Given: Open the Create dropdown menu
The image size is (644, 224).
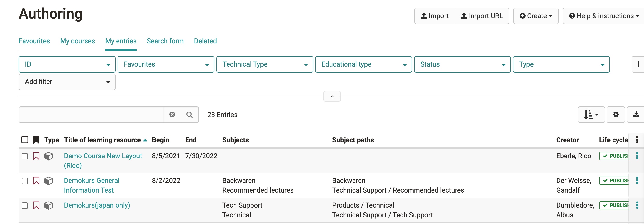Looking at the screenshot, I should 535,16.
